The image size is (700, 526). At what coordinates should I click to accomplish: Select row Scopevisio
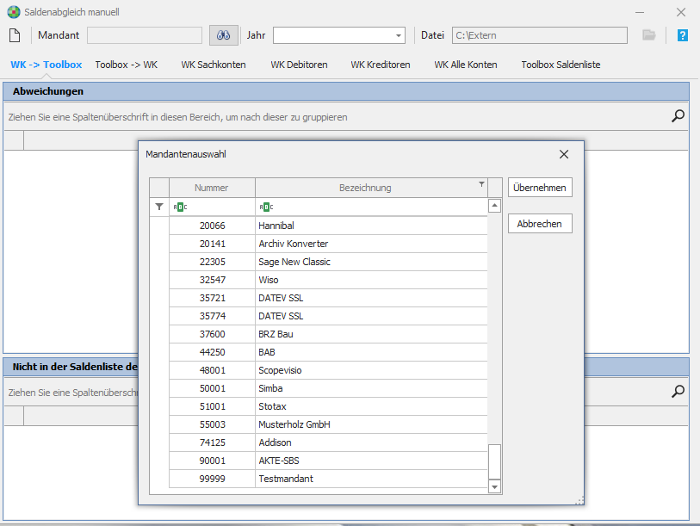point(328,370)
